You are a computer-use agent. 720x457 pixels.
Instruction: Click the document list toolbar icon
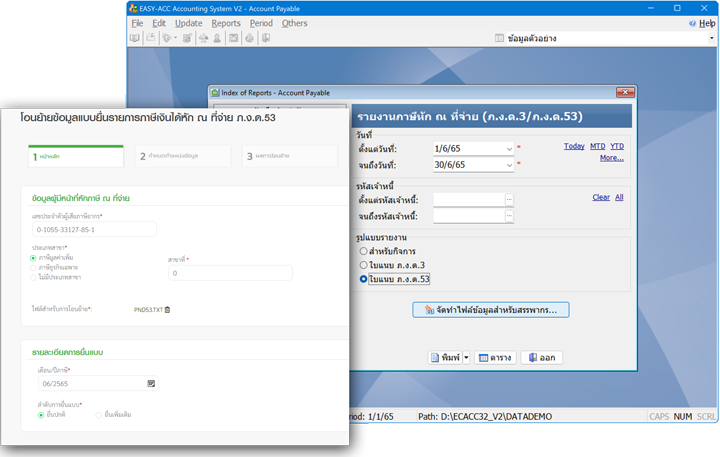(x=187, y=38)
